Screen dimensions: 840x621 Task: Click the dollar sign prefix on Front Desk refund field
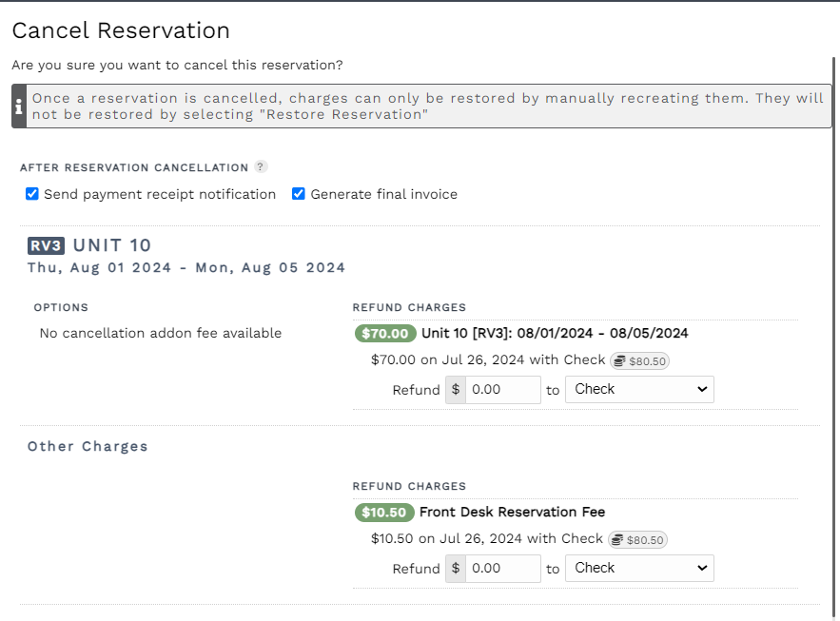(454, 568)
